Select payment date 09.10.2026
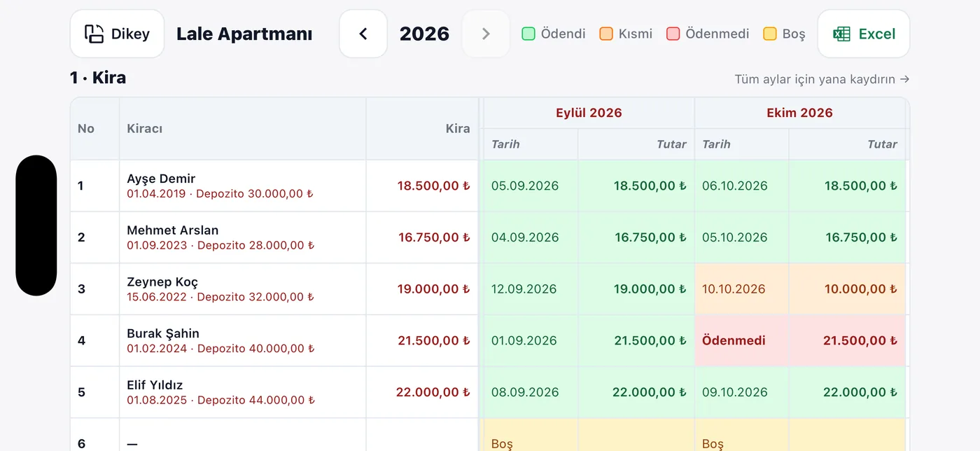 coord(735,392)
